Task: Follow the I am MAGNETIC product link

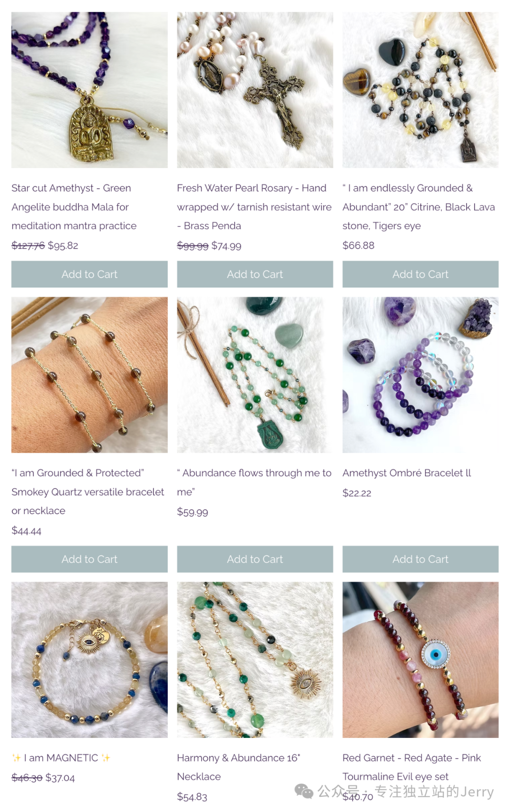Action: [61, 758]
